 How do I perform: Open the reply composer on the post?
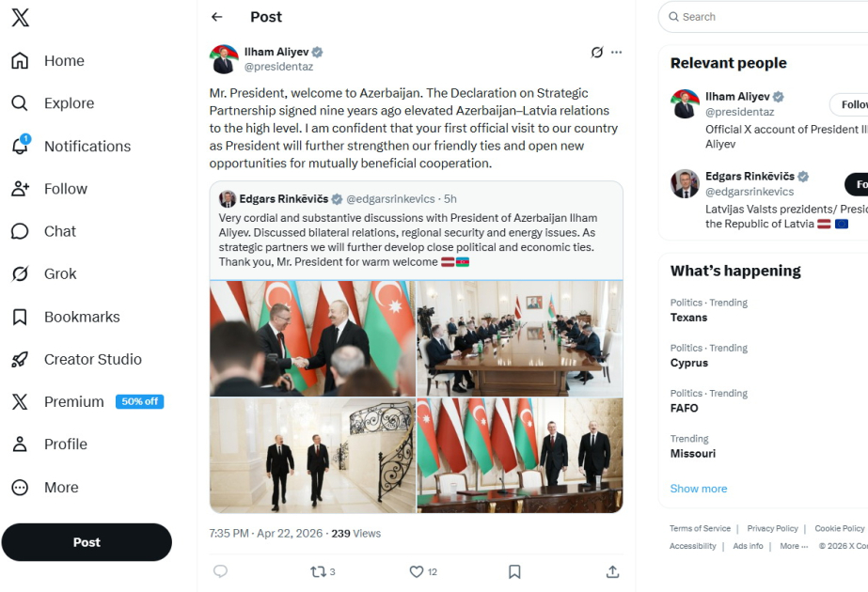pyautogui.click(x=220, y=571)
